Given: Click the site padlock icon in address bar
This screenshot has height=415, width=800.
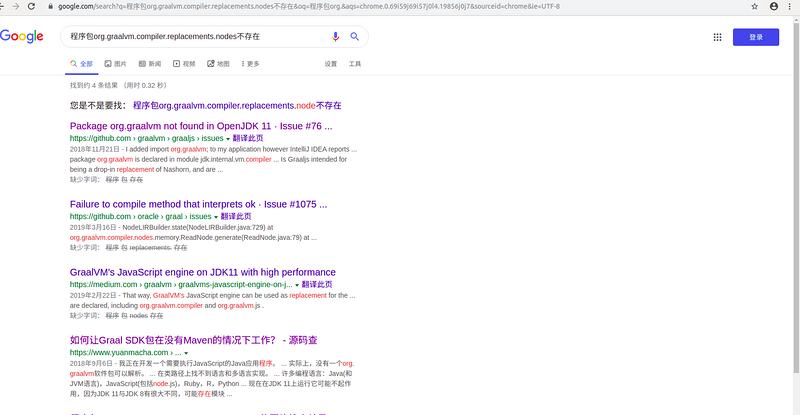Looking at the screenshot, I should pos(51,6).
